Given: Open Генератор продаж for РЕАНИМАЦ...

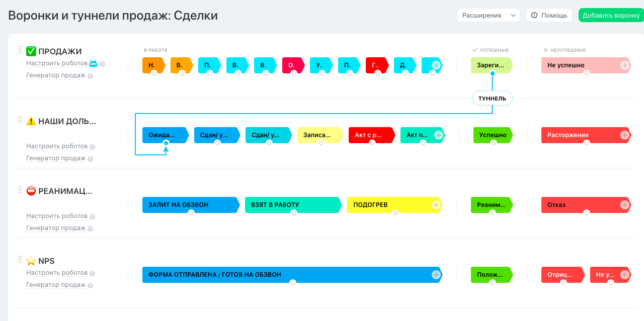Looking at the screenshot, I should [56, 229].
